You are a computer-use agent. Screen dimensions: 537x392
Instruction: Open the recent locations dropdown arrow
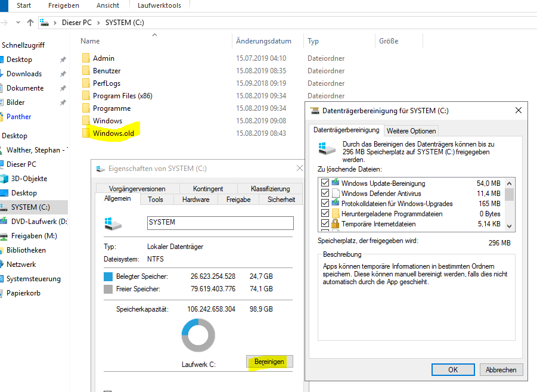point(18,23)
